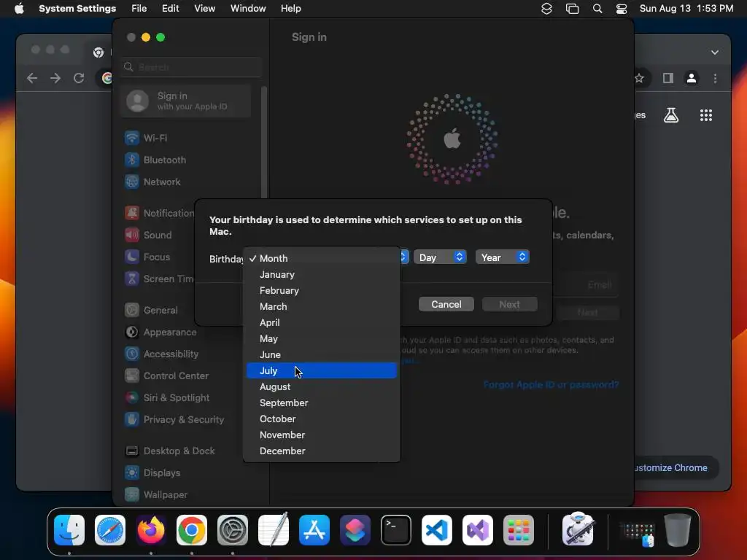Click the System Settings search field

[x=192, y=67]
